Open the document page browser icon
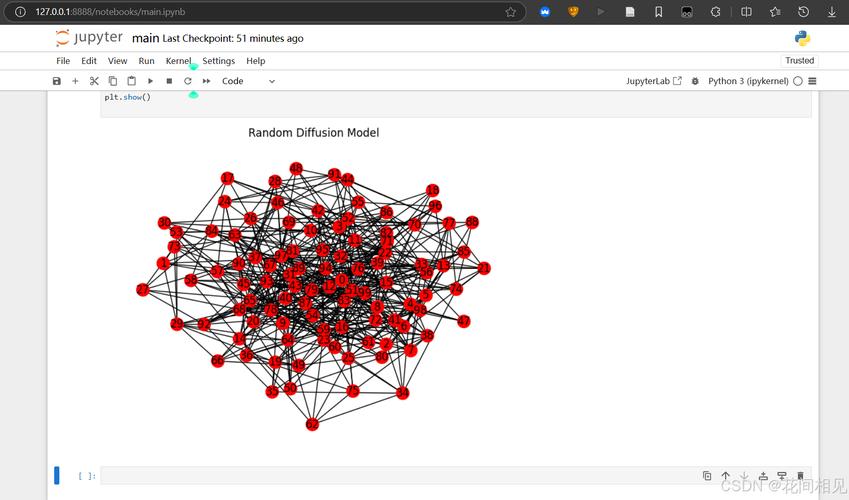The width and height of the screenshot is (849, 500). point(630,11)
